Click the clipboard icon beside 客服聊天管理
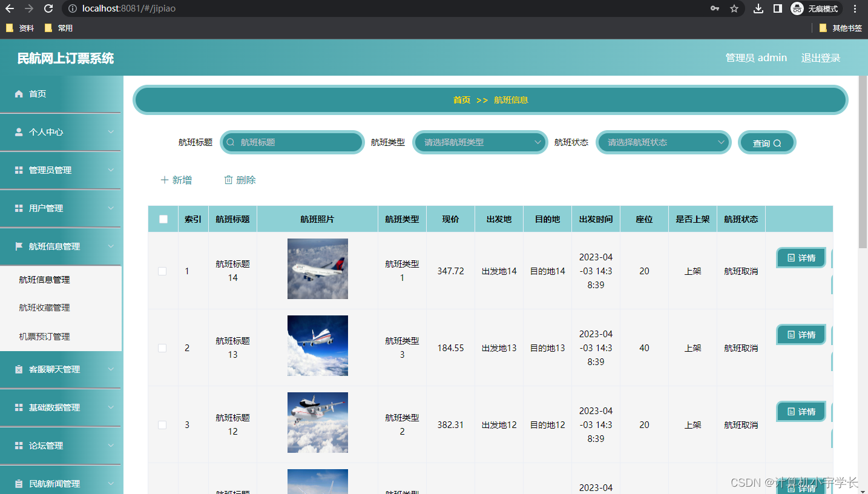Viewport: 868px width, 494px height. [19, 369]
